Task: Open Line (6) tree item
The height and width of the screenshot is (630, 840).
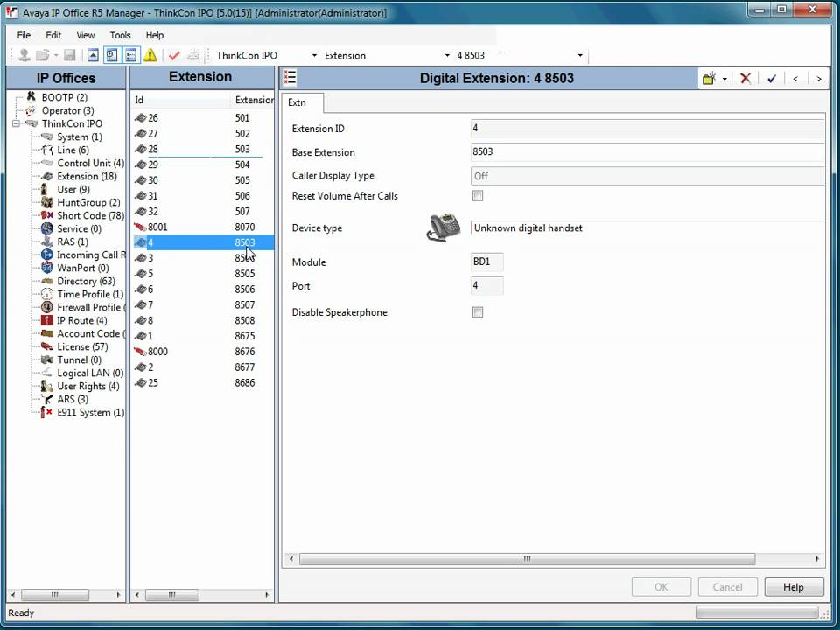Action: pos(73,150)
